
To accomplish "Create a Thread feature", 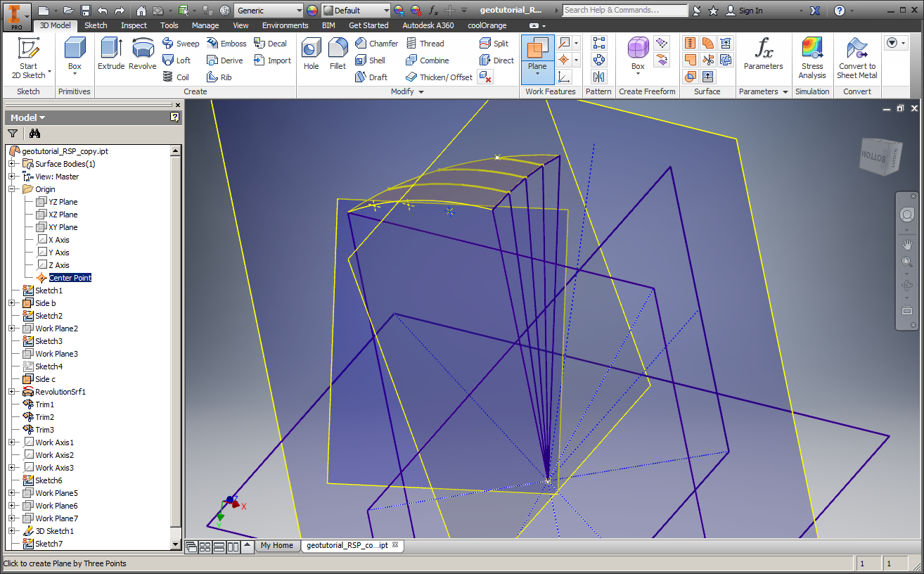I will coord(425,44).
